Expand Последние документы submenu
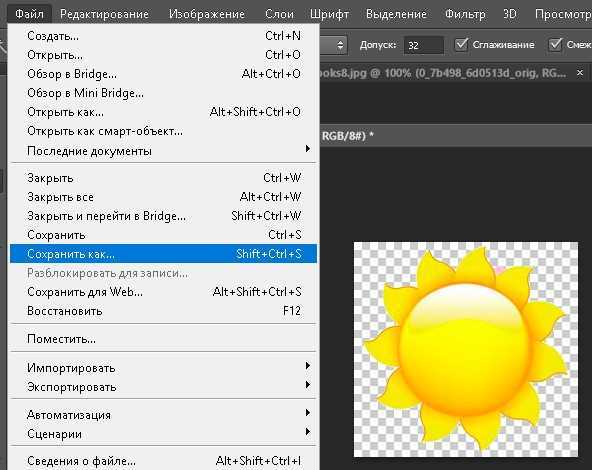This screenshot has height=470, width=592. click(163, 151)
